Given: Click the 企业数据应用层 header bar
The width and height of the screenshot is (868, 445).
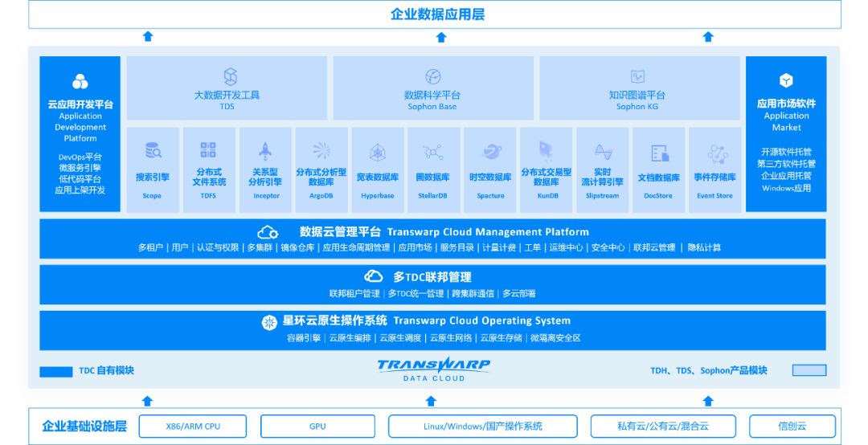Looking at the screenshot, I should (x=435, y=14).
